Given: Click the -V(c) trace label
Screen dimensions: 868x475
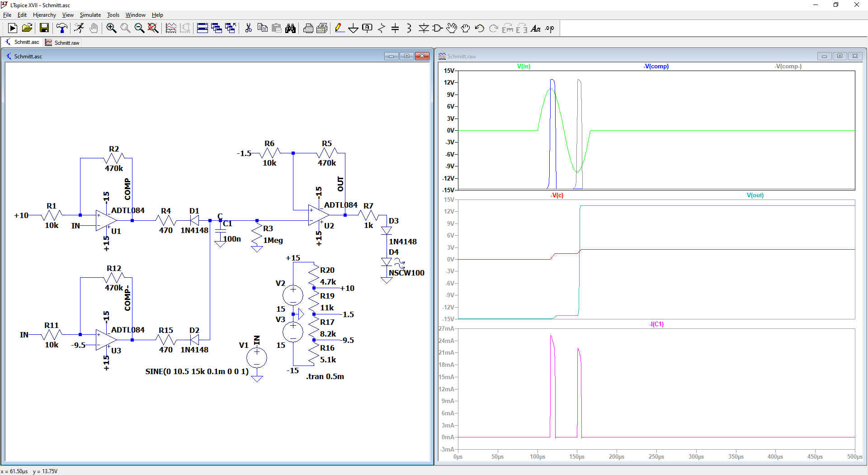Looking at the screenshot, I should pos(557,195).
